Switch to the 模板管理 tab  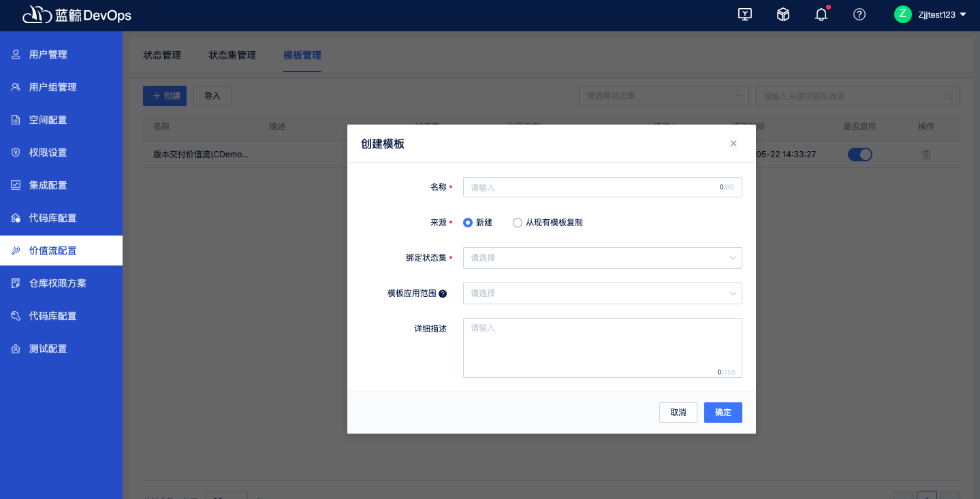click(x=302, y=55)
